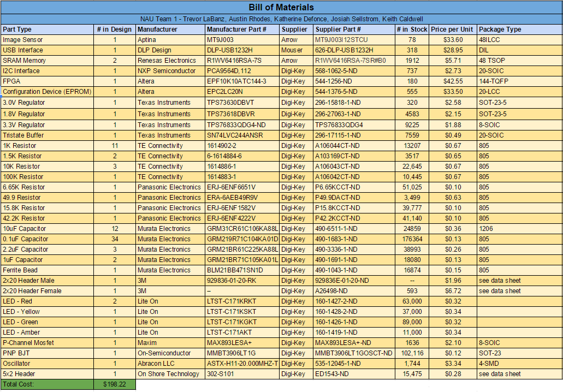Select the Renesas Electronics cell
Image resolution: width=563 pixels, height=392 pixels.
coord(170,61)
